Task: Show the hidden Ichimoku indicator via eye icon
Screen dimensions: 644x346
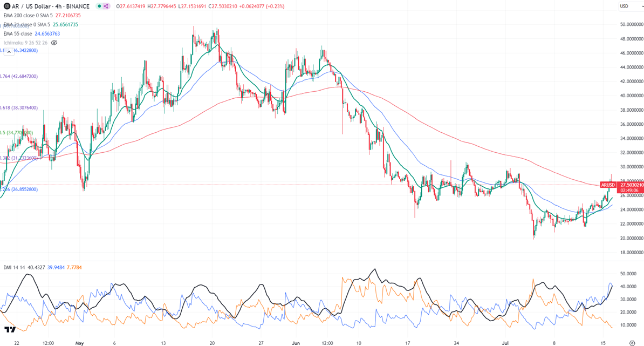Action: coord(54,43)
